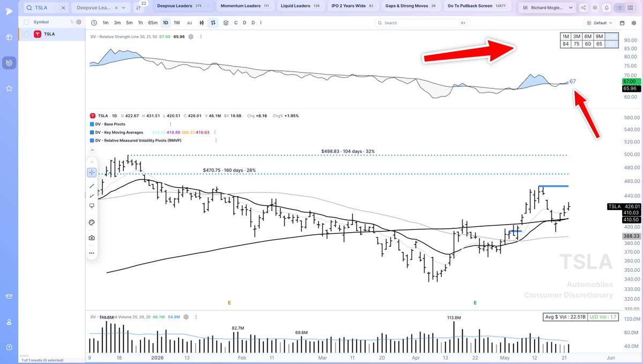
Task: Expand the Deepvue Lea... watchlist dropdown
Action: (x=123, y=8)
